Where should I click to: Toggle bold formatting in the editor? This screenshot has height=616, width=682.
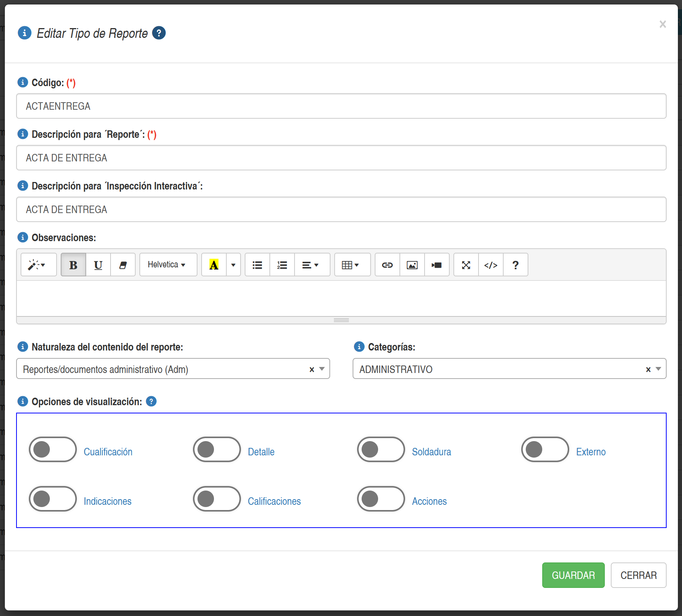point(73,265)
